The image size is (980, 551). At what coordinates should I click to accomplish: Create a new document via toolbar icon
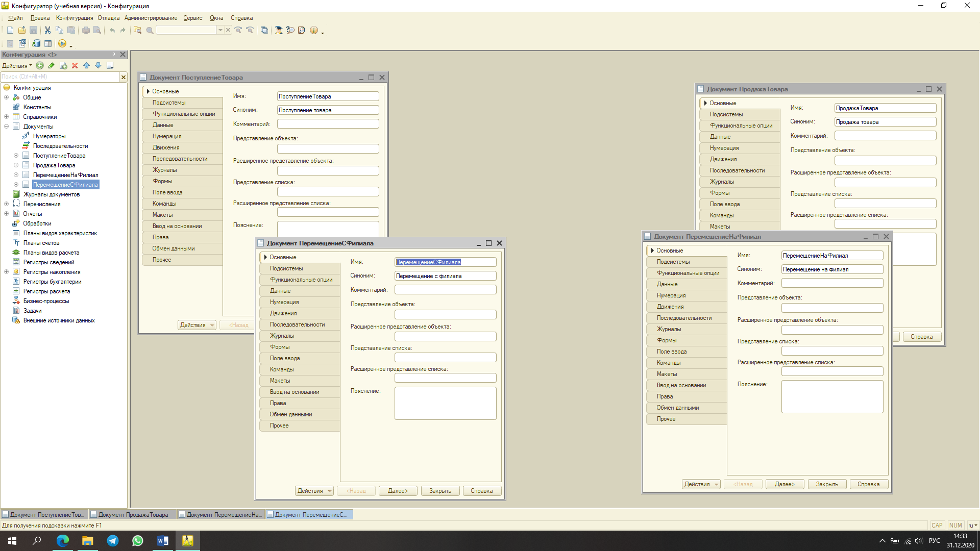point(10,30)
